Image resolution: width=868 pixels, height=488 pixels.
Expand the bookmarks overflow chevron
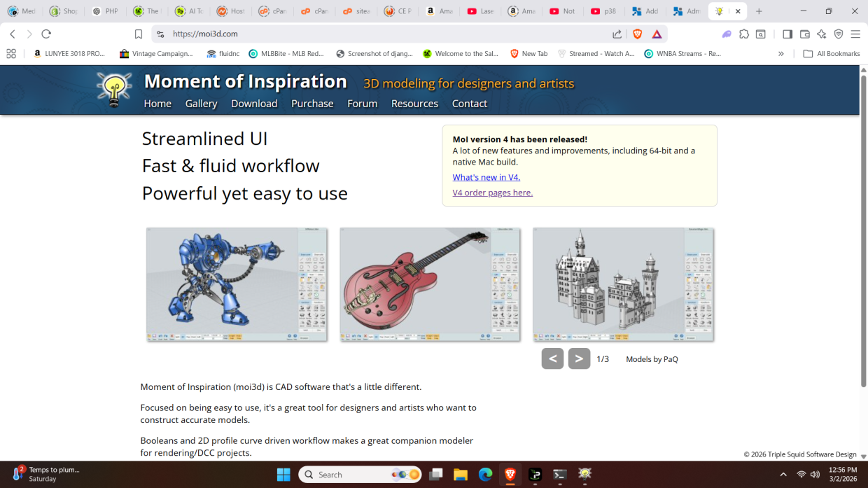point(780,53)
